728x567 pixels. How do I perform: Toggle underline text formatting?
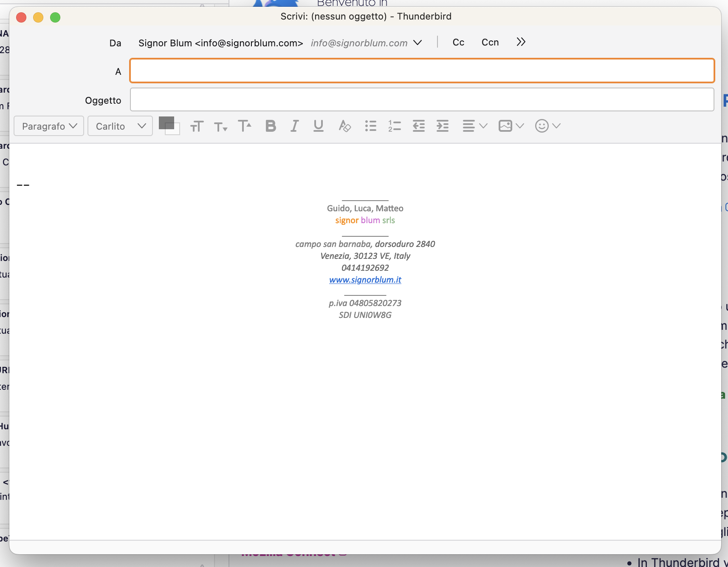click(318, 126)
